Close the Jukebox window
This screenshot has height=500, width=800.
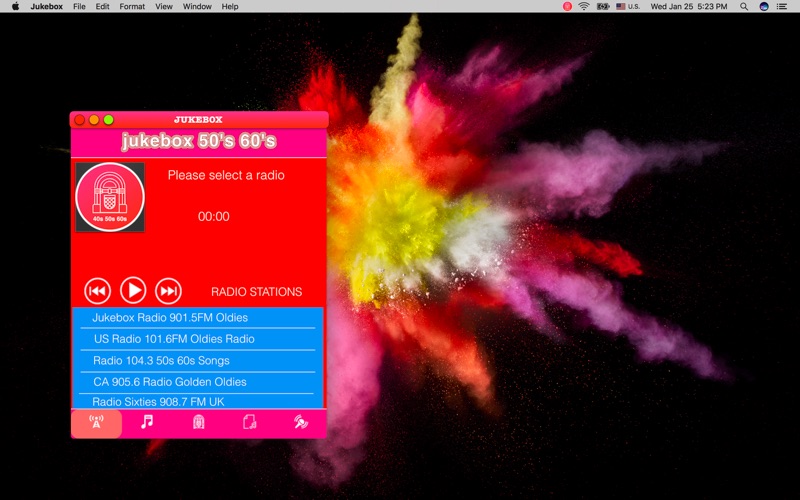tap(80, 120)
